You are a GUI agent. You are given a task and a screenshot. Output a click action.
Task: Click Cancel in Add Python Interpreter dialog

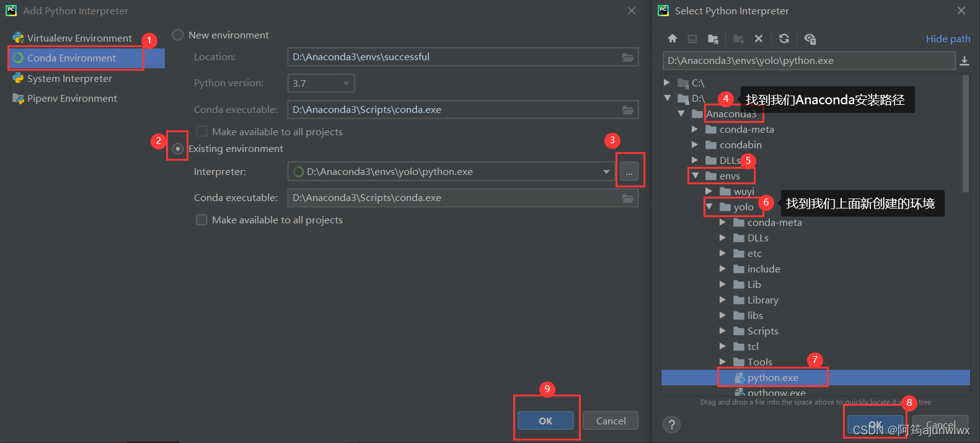pos(611,421)
